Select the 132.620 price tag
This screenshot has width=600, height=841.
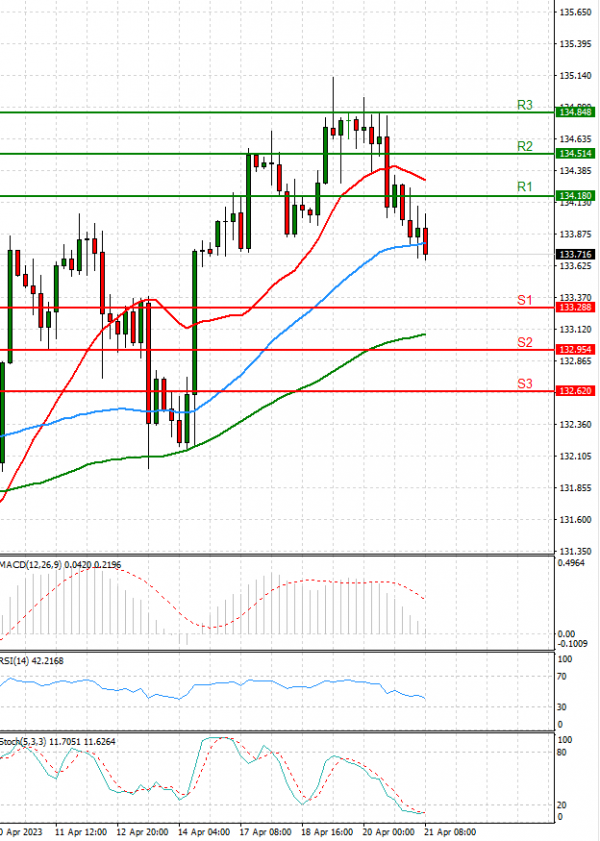pyautogui.click(x=575, y=391)
